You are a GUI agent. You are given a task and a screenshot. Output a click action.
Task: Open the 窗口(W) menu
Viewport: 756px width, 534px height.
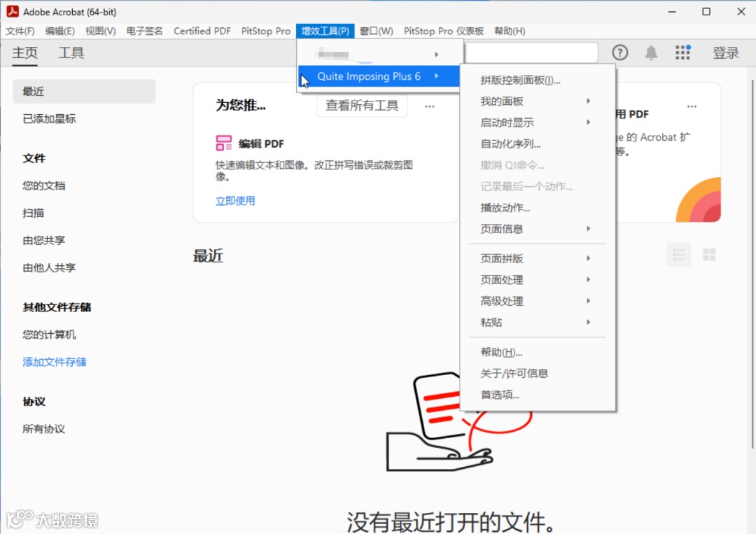click(376, 31)
